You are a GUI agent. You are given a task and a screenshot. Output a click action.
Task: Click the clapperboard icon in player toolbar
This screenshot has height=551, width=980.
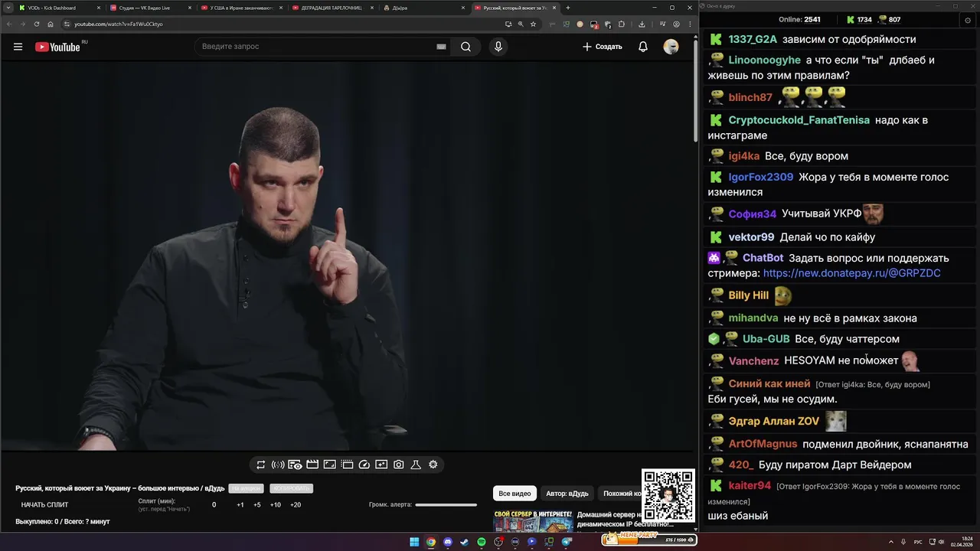click(x=312, y=465)
